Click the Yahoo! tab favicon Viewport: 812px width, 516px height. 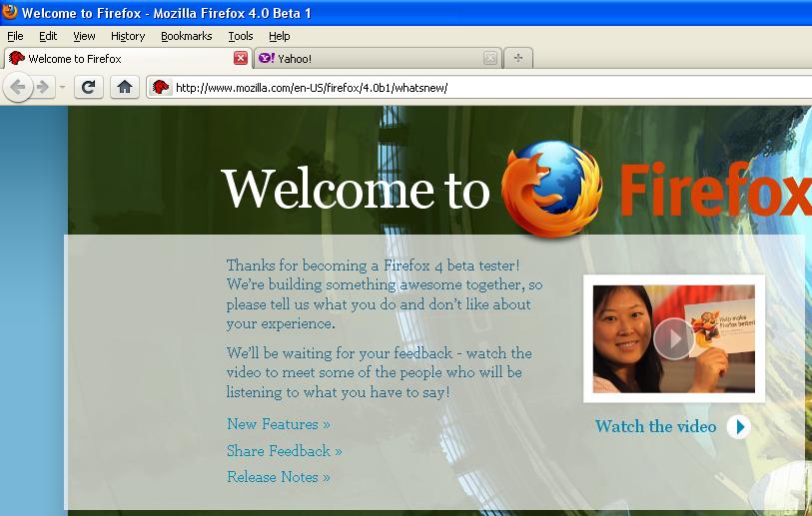(x=267, y=58)
